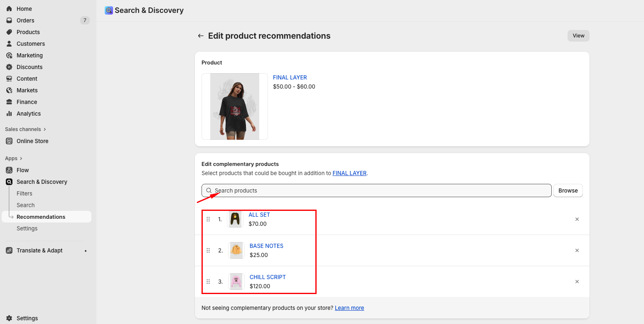
Task: Follow the underlined FINAL LAYER link
Action: (349, 173)
